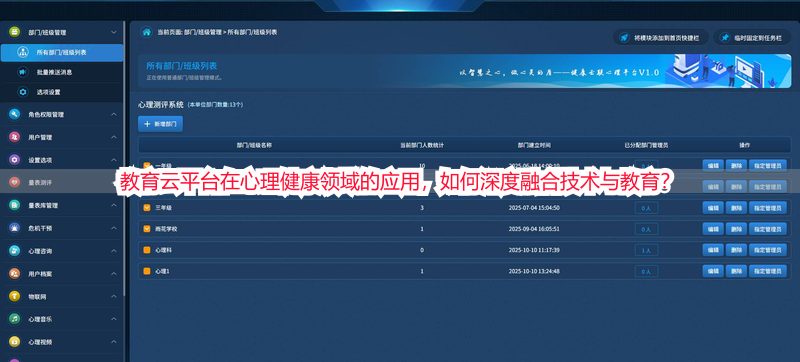Click 指定管理员 for the 心理1 row

767,271
